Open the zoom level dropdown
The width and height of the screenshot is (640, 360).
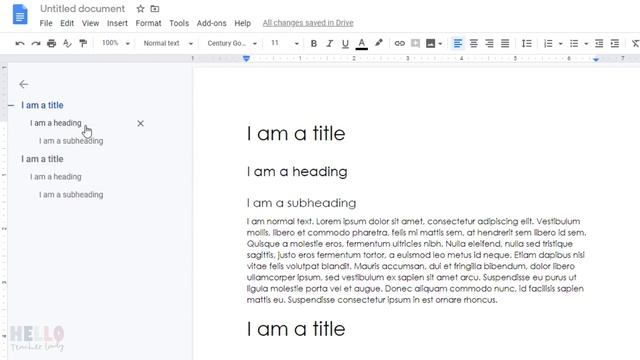[116, 43]
